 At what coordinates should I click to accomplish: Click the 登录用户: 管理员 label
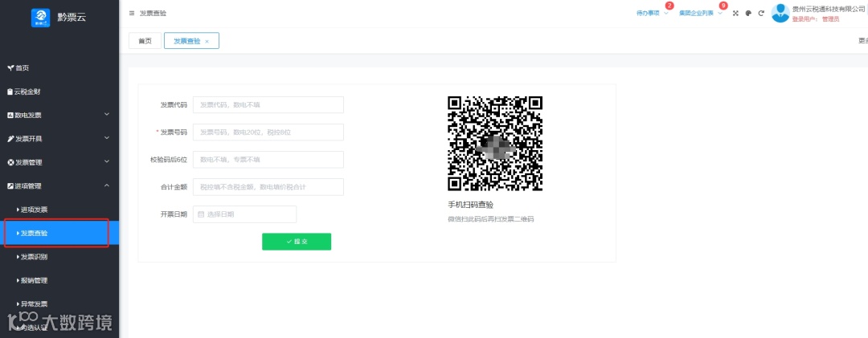pyautogui.click(x=816, y=18)
